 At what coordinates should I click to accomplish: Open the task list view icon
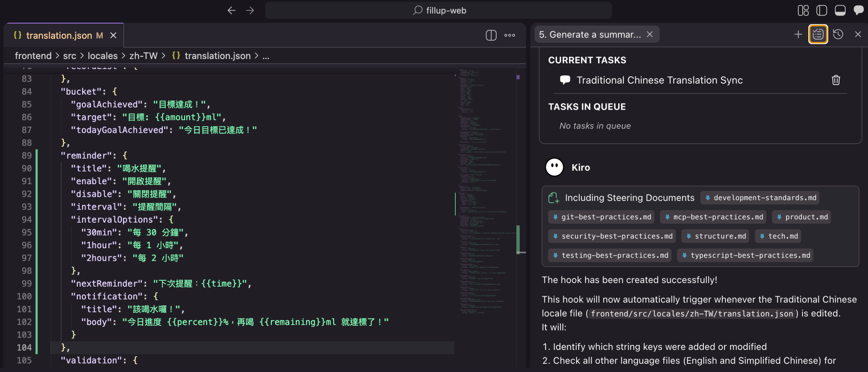(x=818, y=34)
